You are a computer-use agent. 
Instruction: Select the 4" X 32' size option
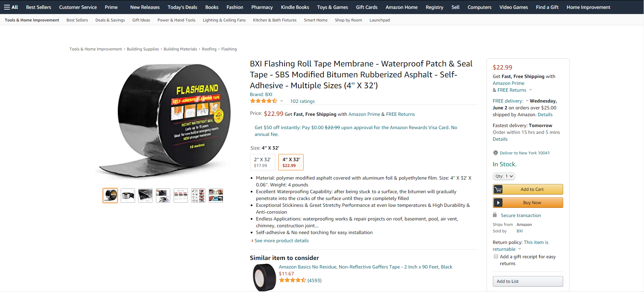point(291,162)
